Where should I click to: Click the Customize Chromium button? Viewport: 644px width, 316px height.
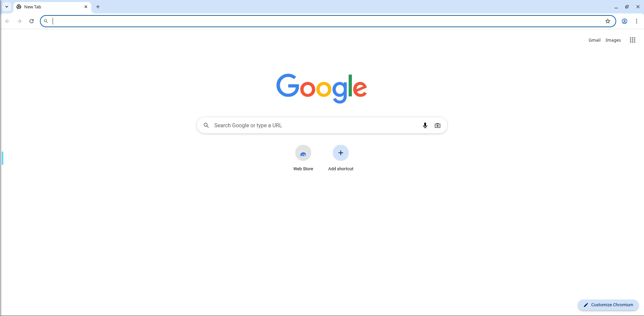(608, 305)
